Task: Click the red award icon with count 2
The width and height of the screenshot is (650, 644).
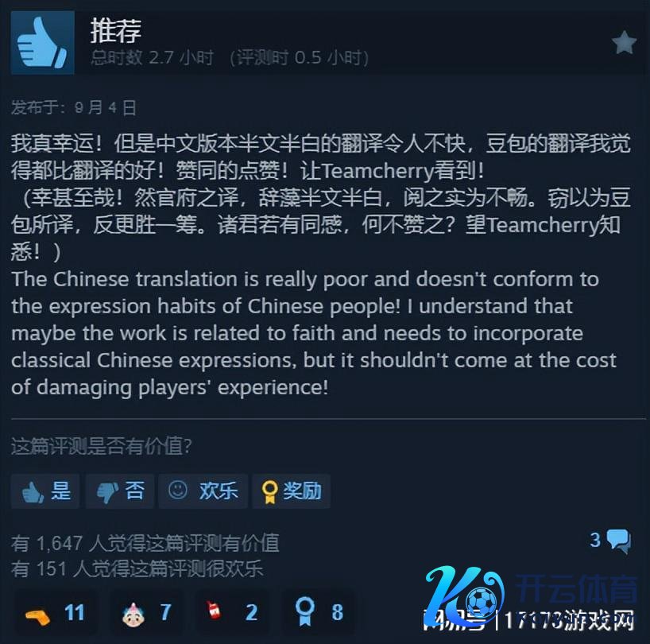Action: [214, 610]
